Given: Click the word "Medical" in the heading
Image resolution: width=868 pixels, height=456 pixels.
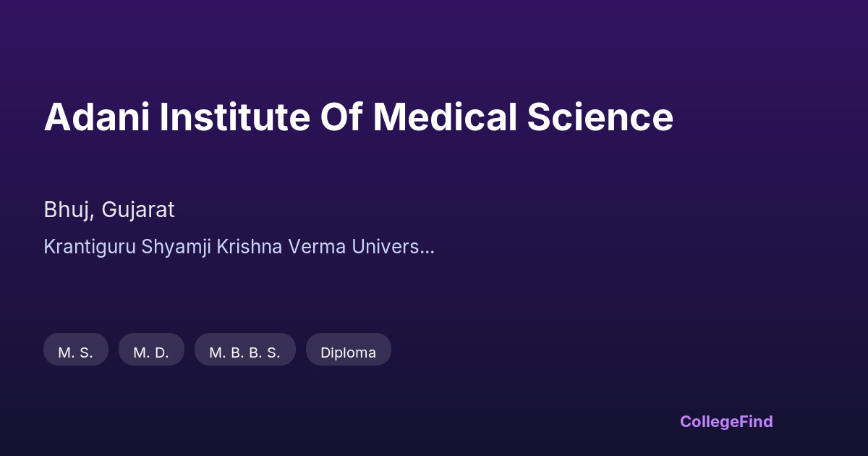Looking at the screenshot, I should point(445,117).
